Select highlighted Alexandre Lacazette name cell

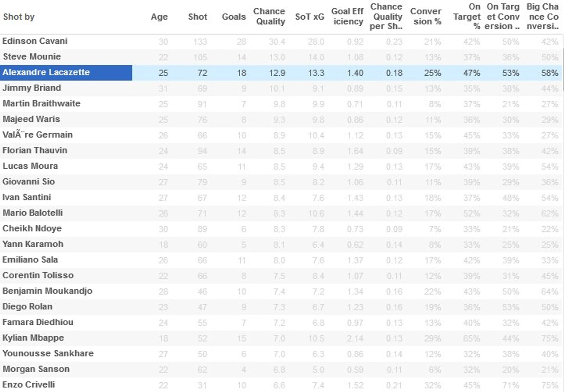tap(46, 73)
